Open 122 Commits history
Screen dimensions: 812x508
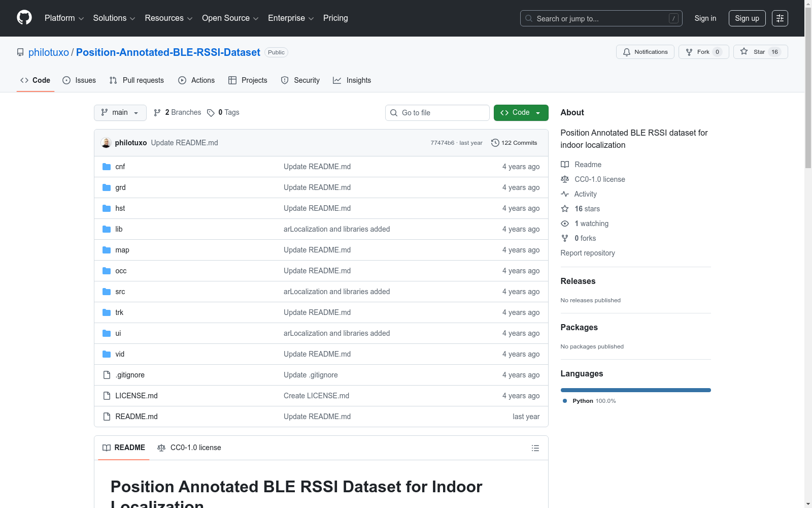(514, 143)
